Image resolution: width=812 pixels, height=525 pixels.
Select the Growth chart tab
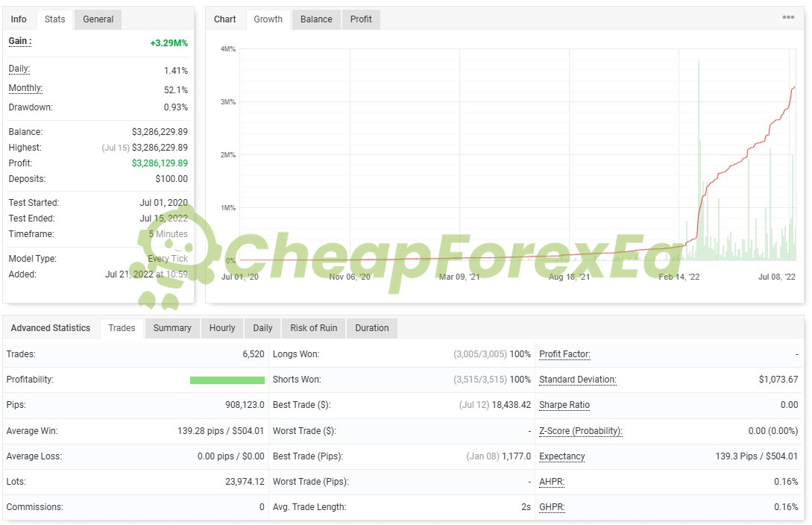[x=268, y=19]
